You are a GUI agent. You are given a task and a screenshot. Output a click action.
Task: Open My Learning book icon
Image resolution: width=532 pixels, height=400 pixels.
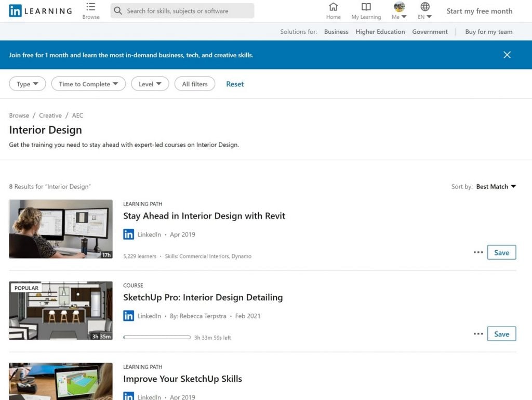(x=366, y=7)
